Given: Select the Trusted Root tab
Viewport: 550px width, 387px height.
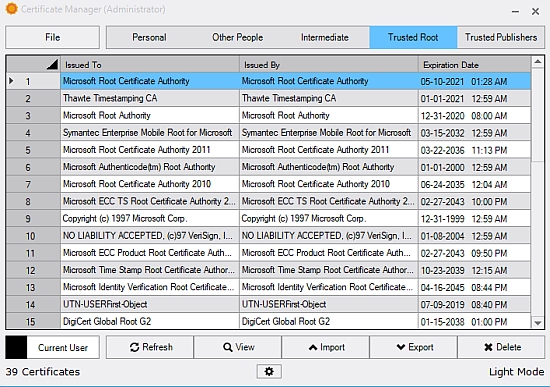Looking at the screenshot, I should (413, 37).
